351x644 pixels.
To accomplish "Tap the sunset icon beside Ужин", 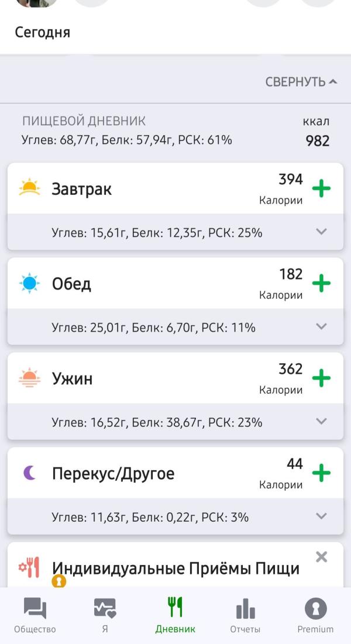I will 29,378.
